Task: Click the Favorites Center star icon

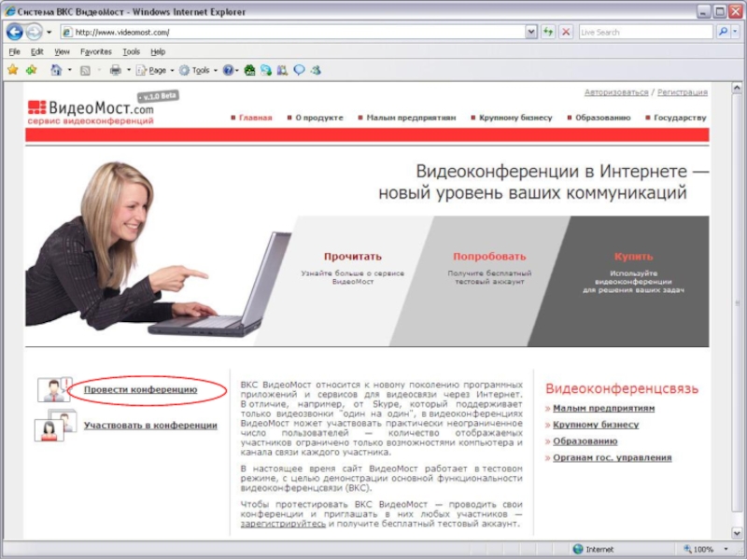Action: point(12,70)
